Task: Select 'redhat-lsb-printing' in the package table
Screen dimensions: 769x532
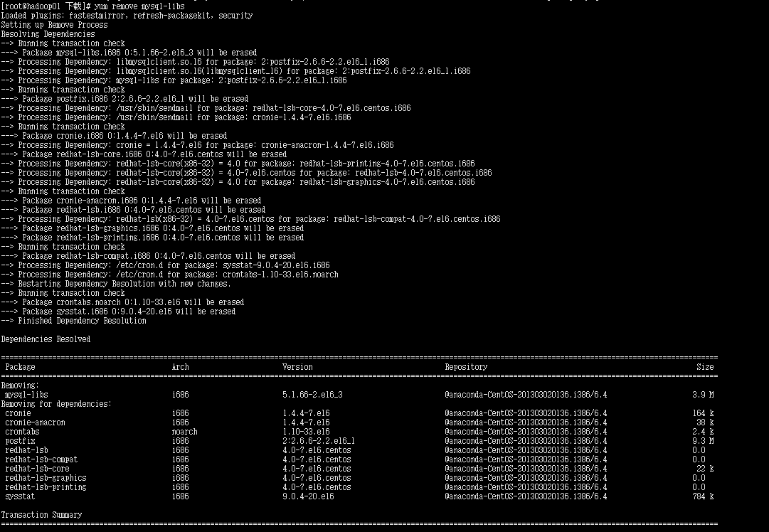Action: point(46,488)
